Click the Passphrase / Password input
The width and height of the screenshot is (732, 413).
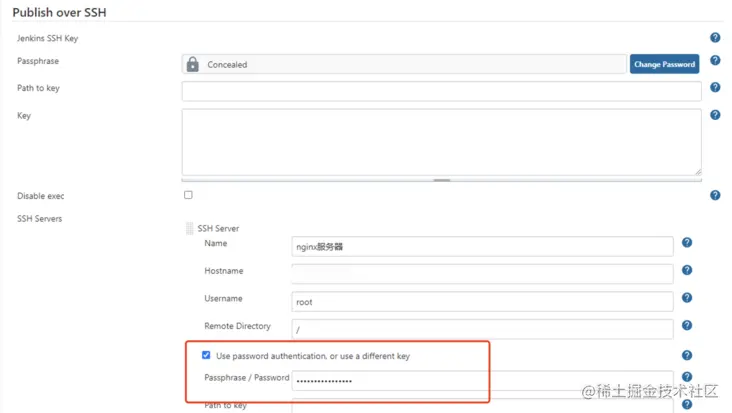tap(482, 380)
